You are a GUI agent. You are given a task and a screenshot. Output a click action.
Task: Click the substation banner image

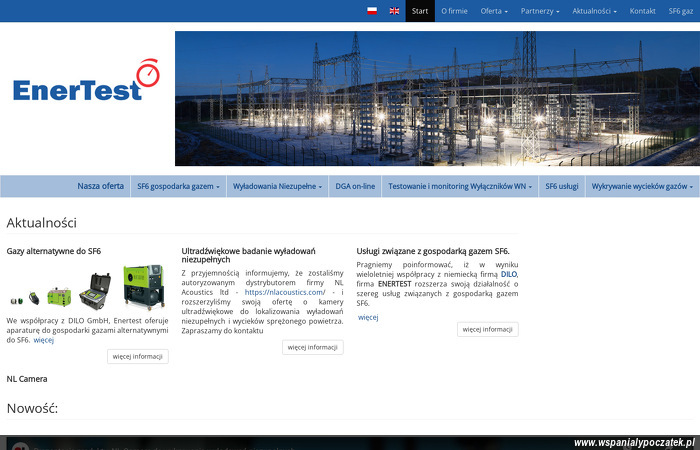pyautogui.click(x=437, y=98)
